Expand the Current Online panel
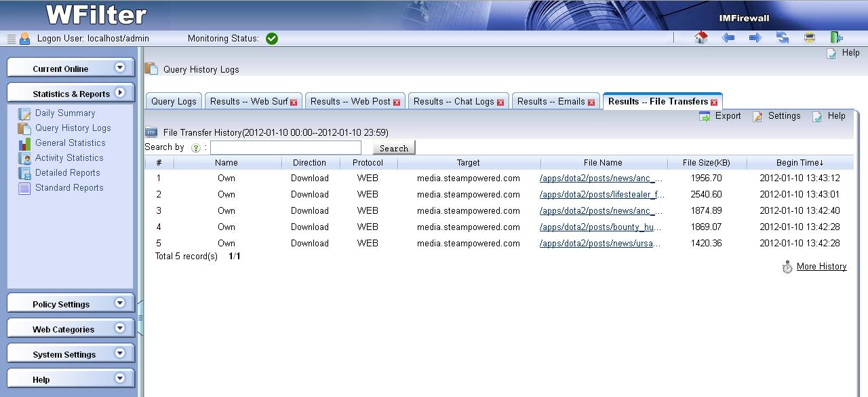The height and width of the screenshot is (397, 868). pos(120,67)
